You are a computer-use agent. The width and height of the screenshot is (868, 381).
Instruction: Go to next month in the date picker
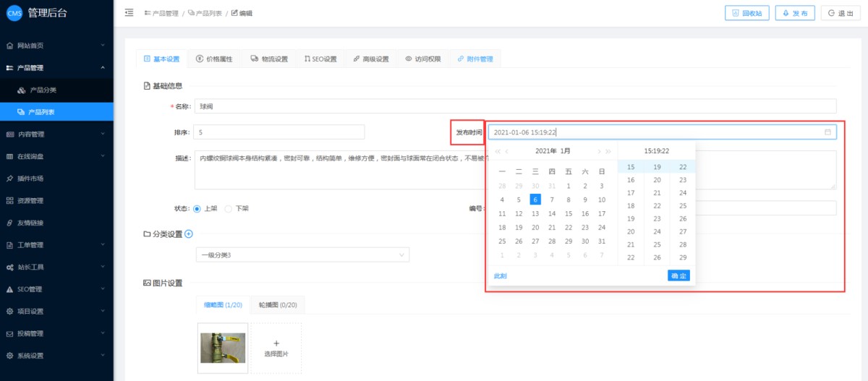pyautogui.click(x=598, y=151)
